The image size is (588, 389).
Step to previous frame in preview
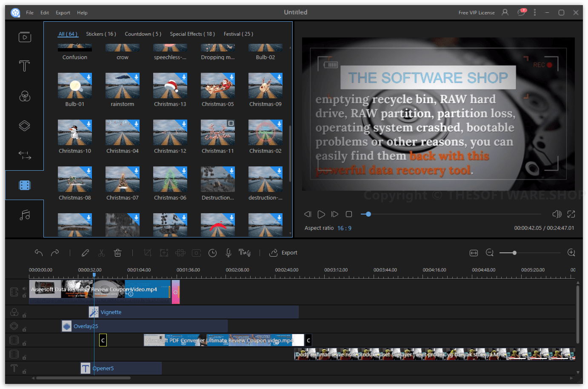pyautogui.click(x=308, y=214)
